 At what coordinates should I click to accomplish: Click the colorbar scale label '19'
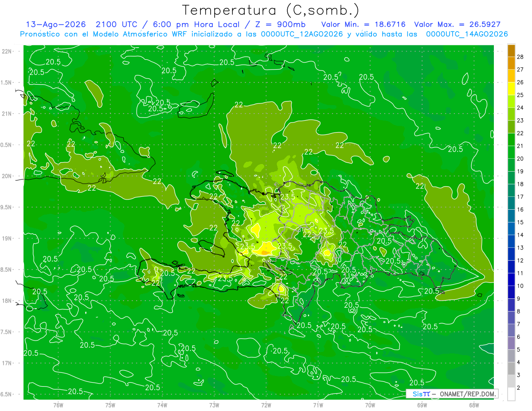point(520,171)
